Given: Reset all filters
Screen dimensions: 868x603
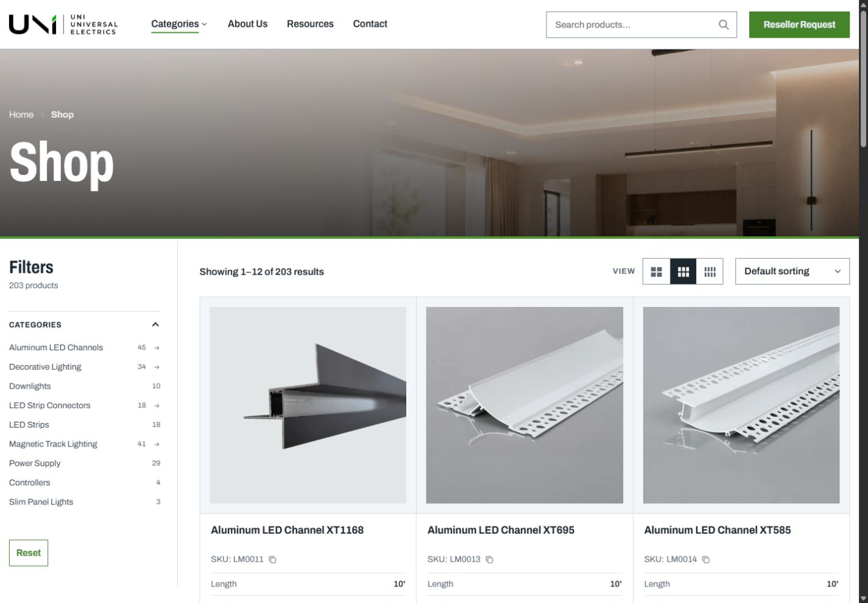Looking at the screenshot, I should [29, 553].
